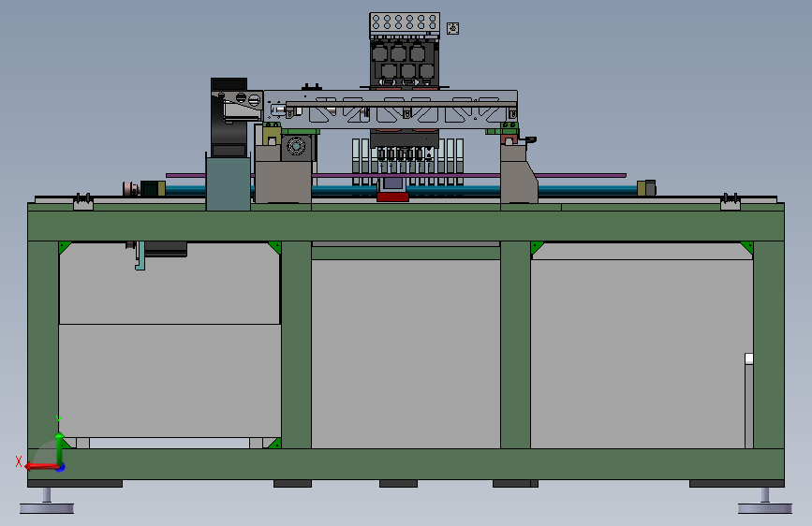Select the pink bracket on the right gantry support

(509, 139)
